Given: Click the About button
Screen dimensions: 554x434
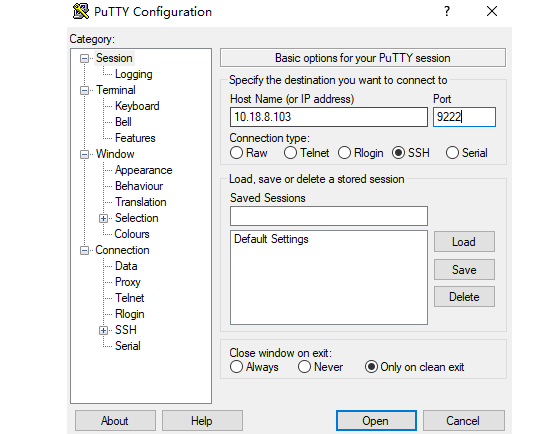Looking at the screenshot, I should [115, 421].
